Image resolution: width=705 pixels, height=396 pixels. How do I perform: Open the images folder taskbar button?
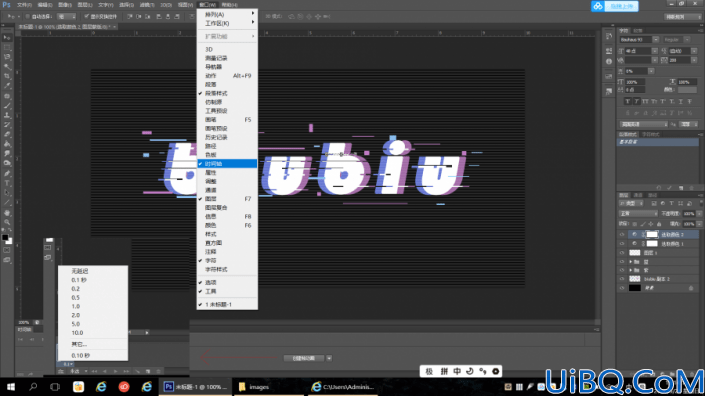pos(268,387)
